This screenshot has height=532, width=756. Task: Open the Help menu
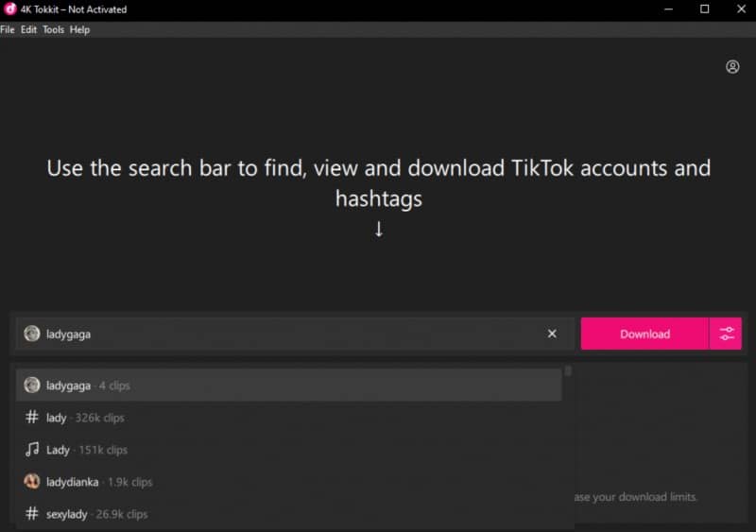click(x=79, y=30)
